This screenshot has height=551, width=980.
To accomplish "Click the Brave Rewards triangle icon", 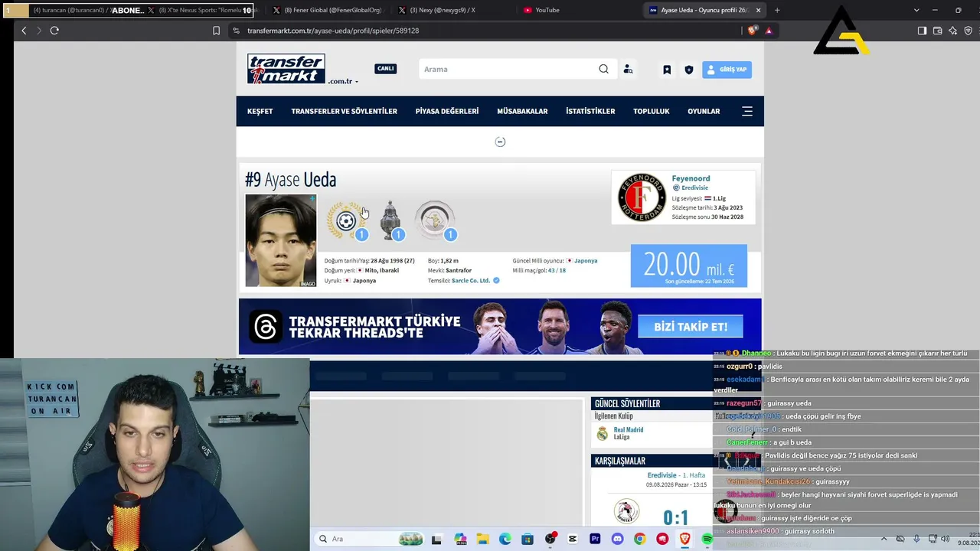I will point(769,31).
